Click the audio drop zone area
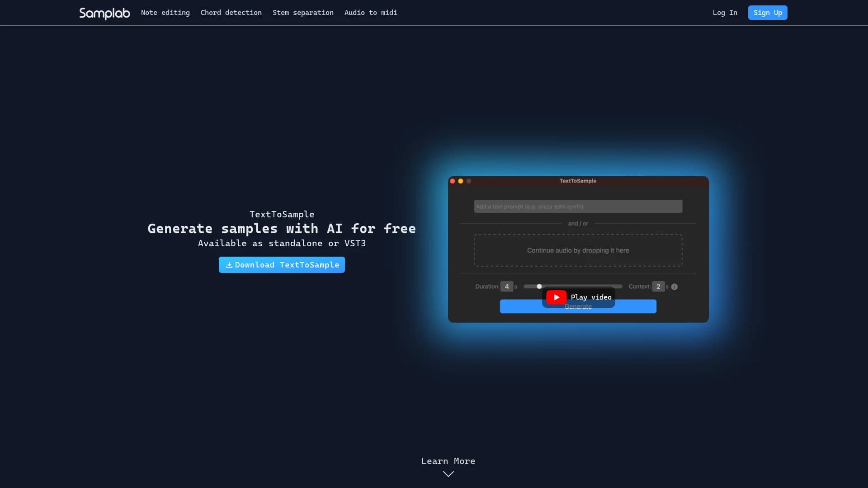 [578, 250]
